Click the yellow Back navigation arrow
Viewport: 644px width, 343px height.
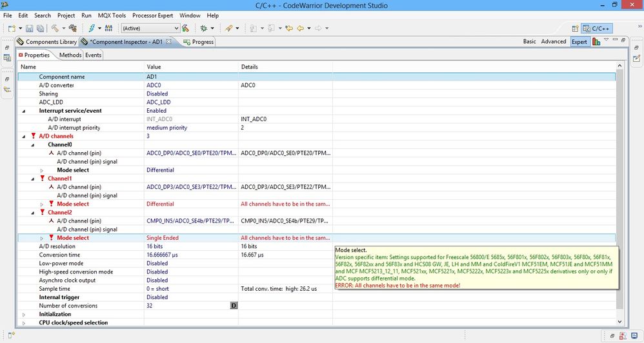(300, 28)
